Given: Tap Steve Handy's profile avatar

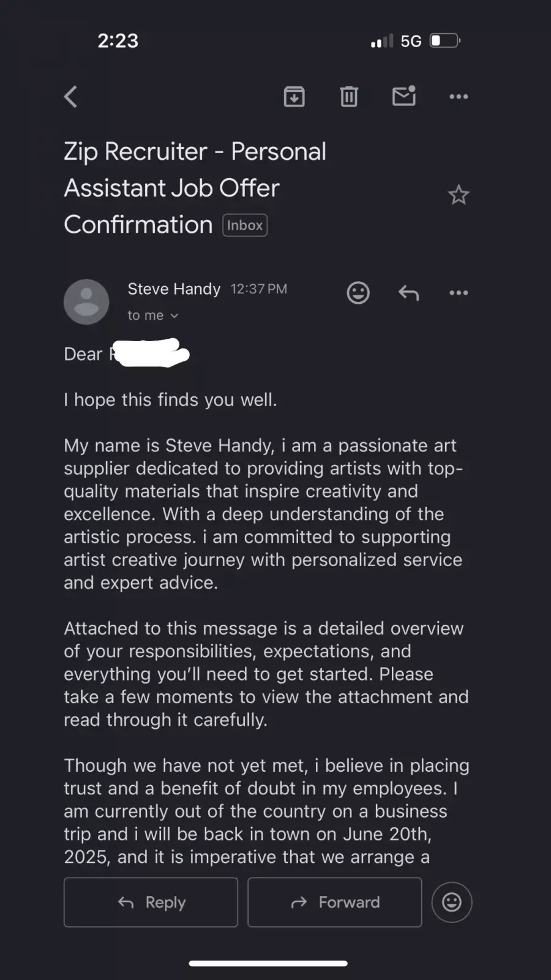Looking at the screenshot, I should point(86,302).
